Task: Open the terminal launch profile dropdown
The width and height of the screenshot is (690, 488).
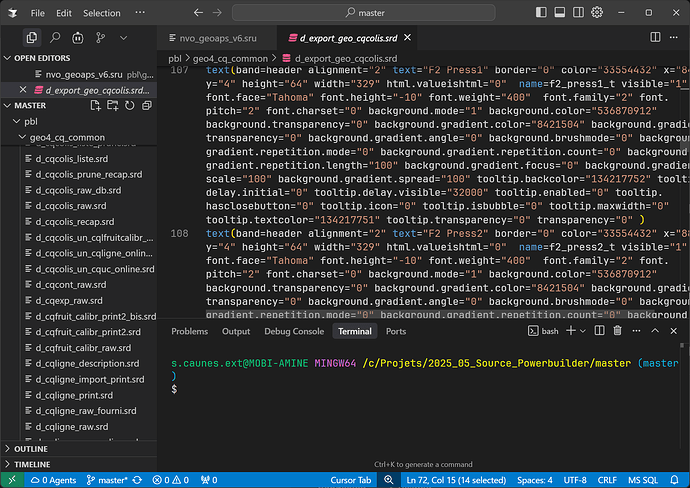Action: (583, 331)
